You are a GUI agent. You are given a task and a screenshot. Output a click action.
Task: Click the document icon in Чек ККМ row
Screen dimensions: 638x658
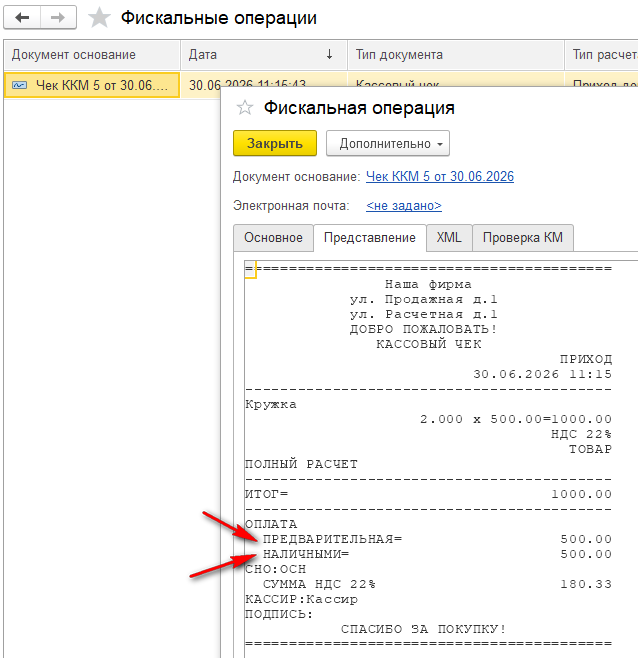(x=19, y=85)
